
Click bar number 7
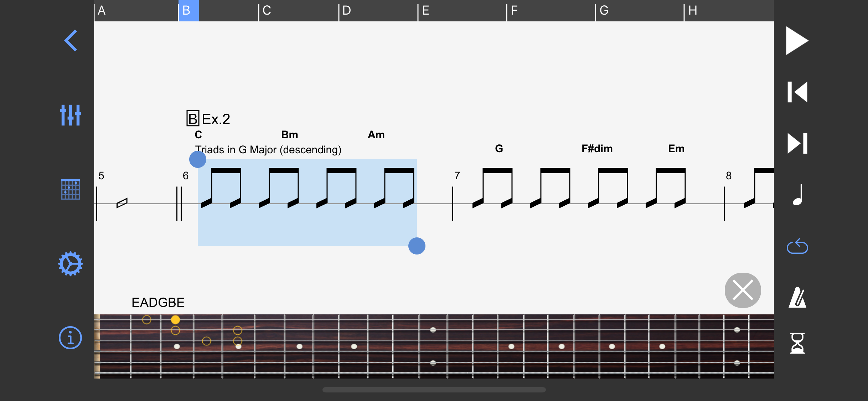click(457, 175)
